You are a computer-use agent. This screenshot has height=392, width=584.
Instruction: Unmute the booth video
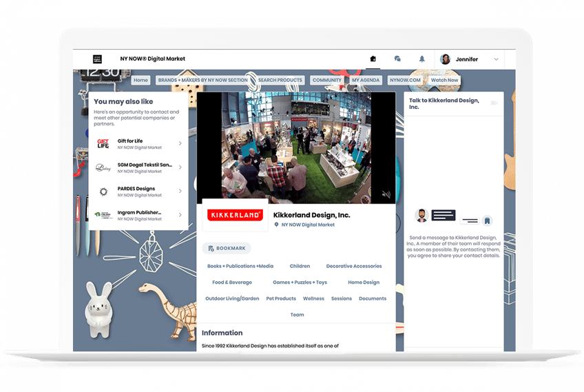point(386,195)
